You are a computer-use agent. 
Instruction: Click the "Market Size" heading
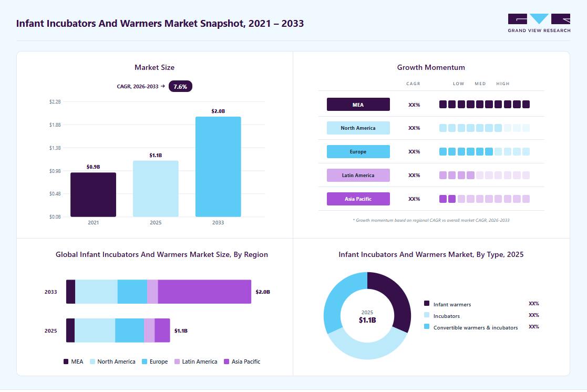[x=155, y=67]
